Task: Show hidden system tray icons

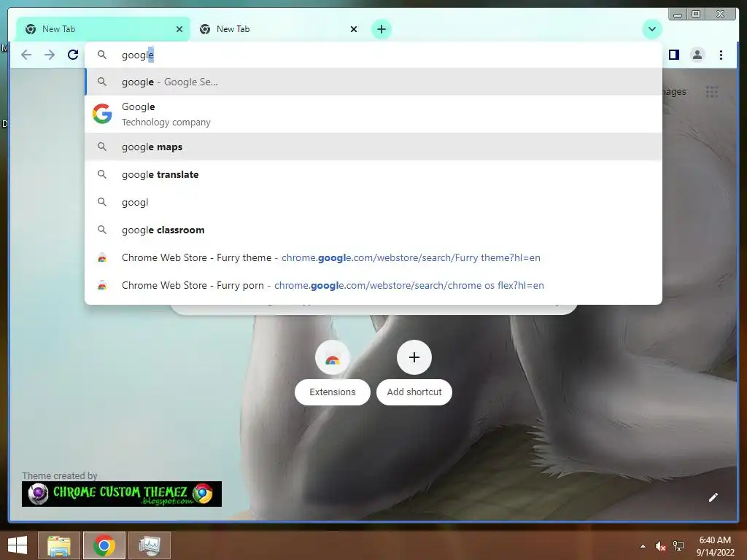Action: pos(643,546)
